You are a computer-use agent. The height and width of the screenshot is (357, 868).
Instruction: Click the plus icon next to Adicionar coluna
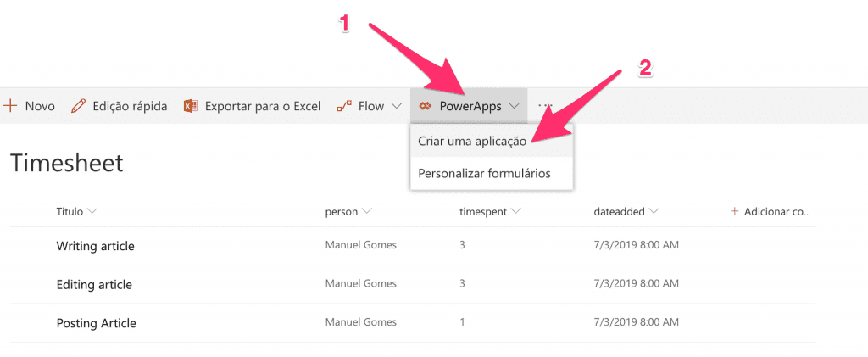pyautogui.click(x=735, y=211)
